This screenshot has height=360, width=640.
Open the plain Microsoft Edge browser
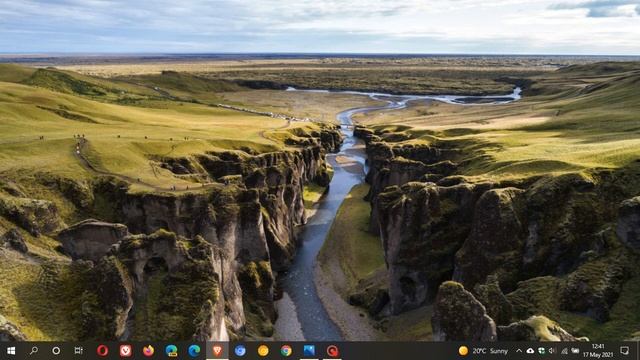point(194,351)
